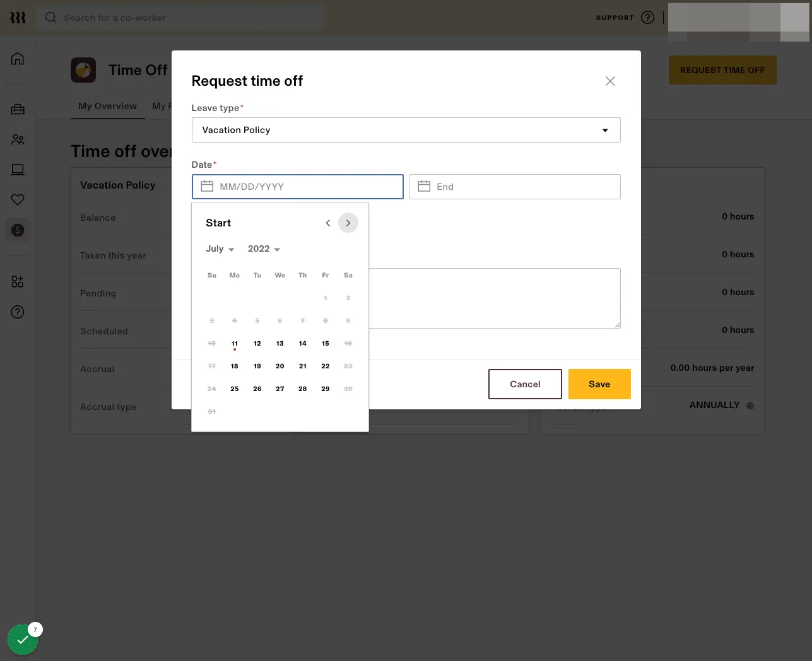
Task: Click the start date MM/DD/YYYY field
Action: [x=298, y=187]
